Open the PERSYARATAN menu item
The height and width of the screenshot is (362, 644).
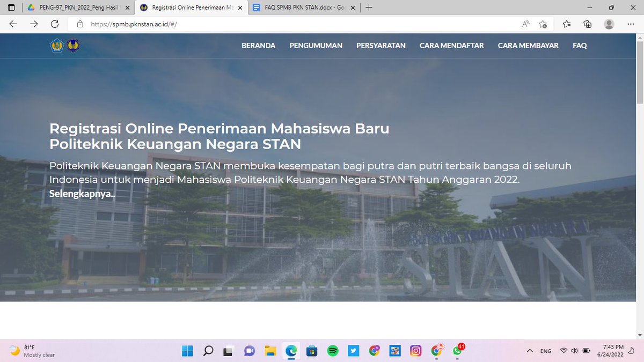point(381,46)
